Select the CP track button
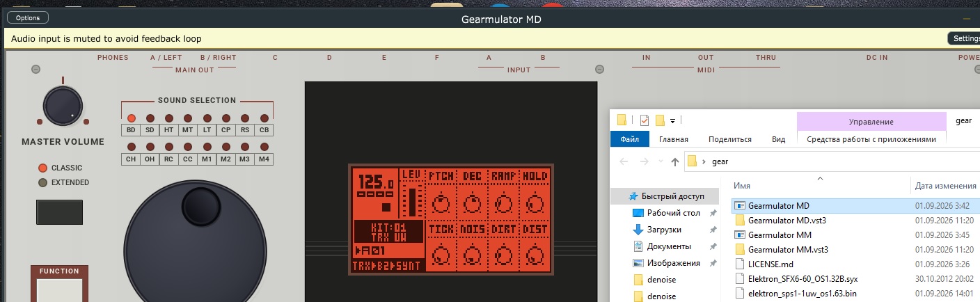980x302 pixels. tap(226, 130)
